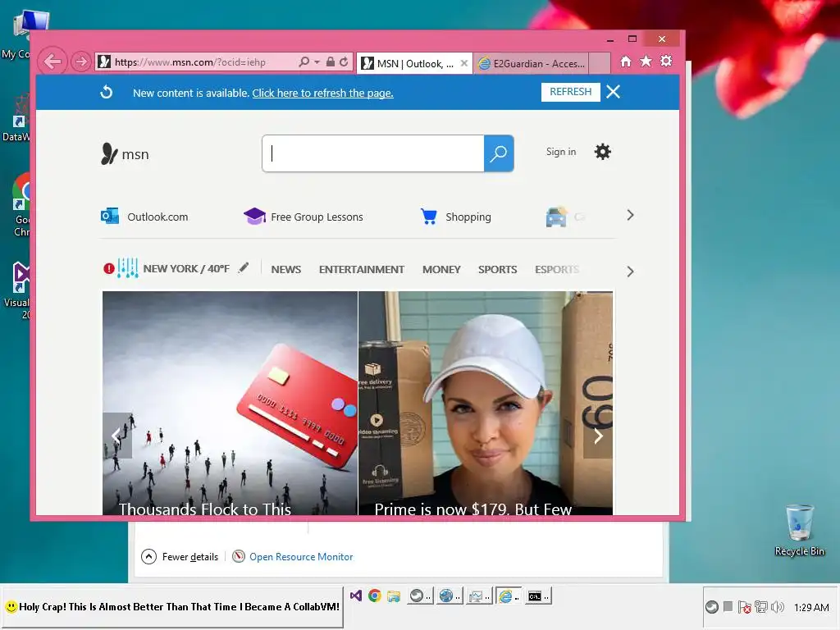Go to previous carousel slide arrow
Screen dimensions: 840x630
tap(117, 436)
